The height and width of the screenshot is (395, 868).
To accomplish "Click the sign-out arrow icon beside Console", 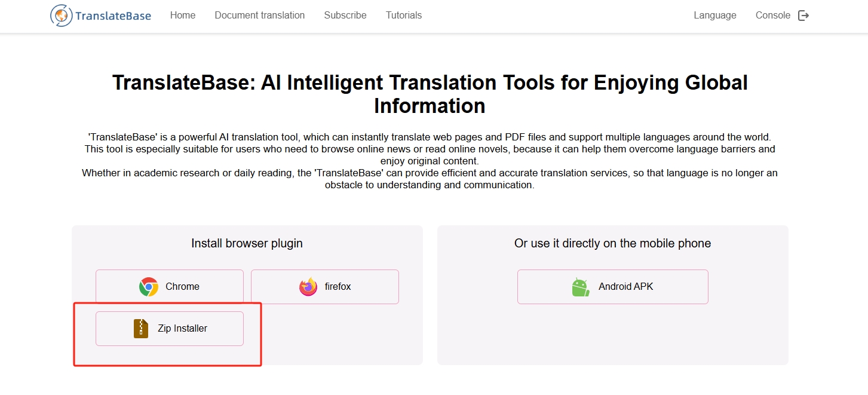I will [803, 16].
